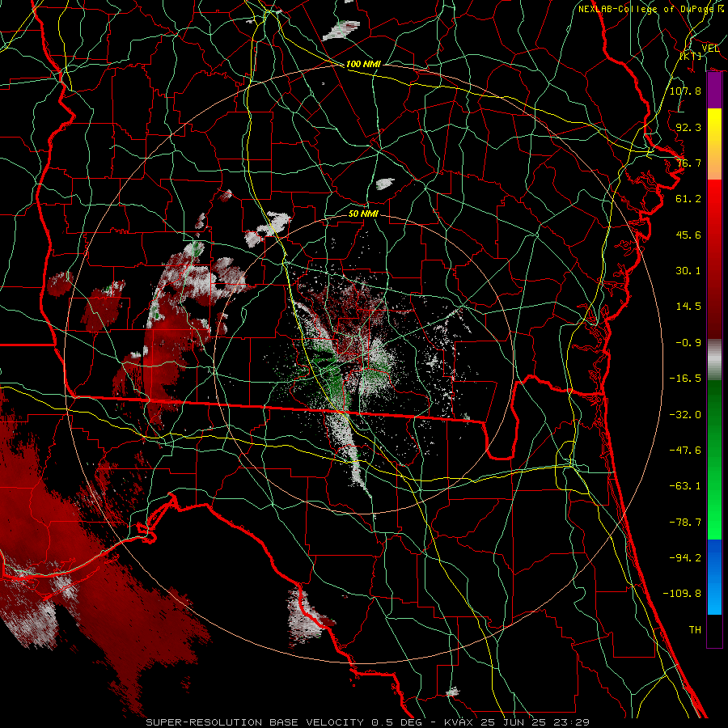Image resolution: width=728 pixels, height=728 pixels.
Task: Select the 14.5 velocity scale value
Action: (688, 307)
